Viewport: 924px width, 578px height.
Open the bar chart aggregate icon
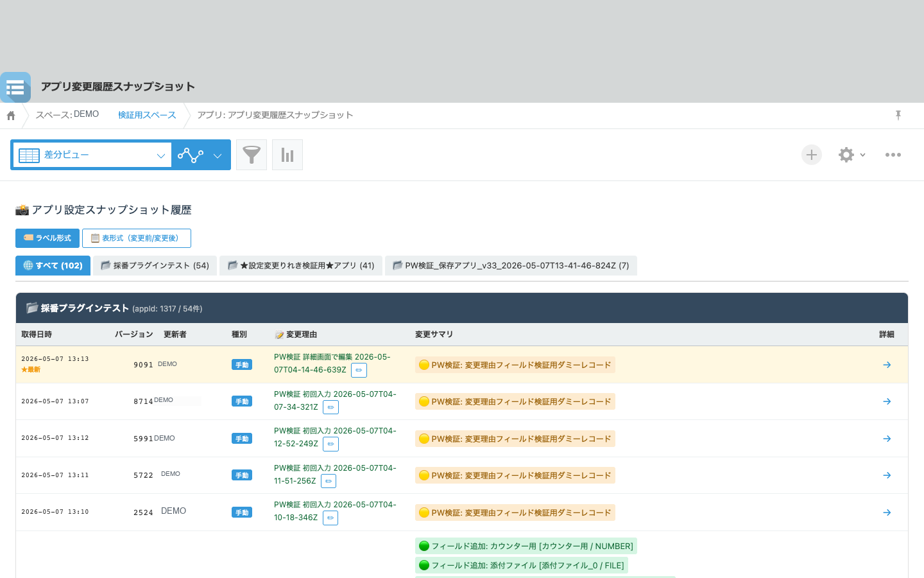287,155
